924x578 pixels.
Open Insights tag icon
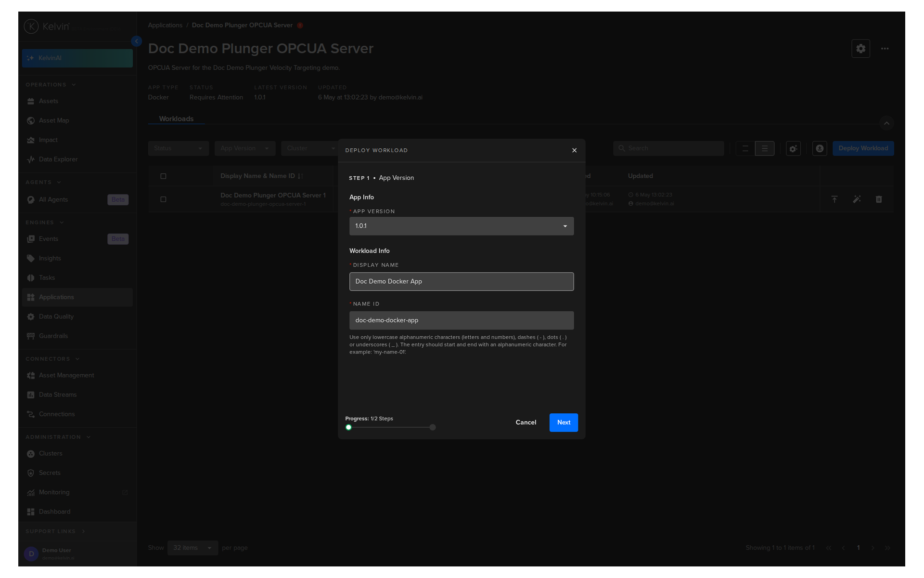pos(31,259)
